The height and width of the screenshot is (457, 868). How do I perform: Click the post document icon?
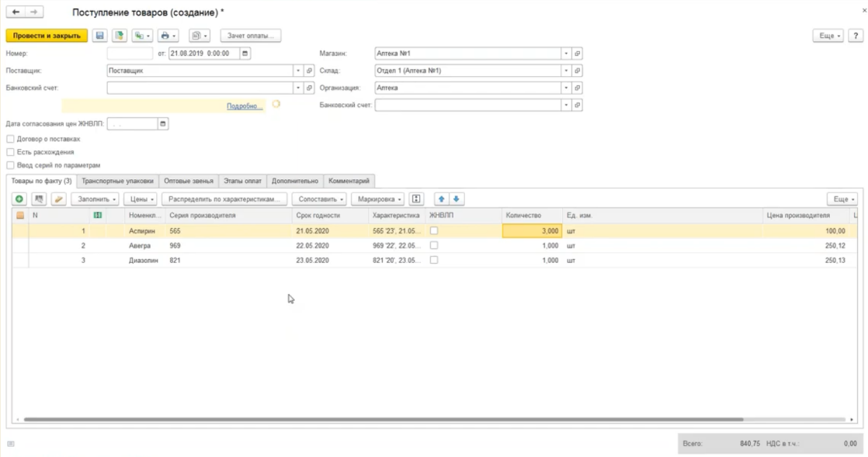(x=119, y=36)
